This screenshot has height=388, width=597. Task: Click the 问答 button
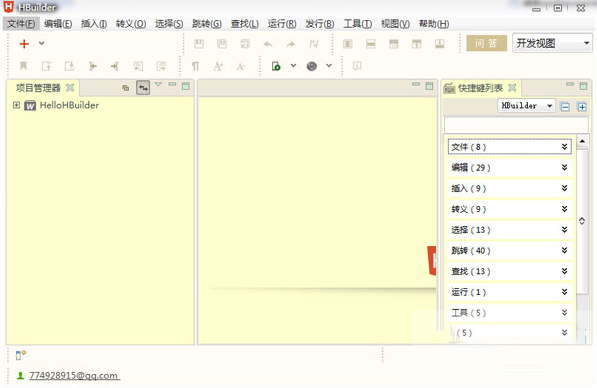[x=487, y=43]
